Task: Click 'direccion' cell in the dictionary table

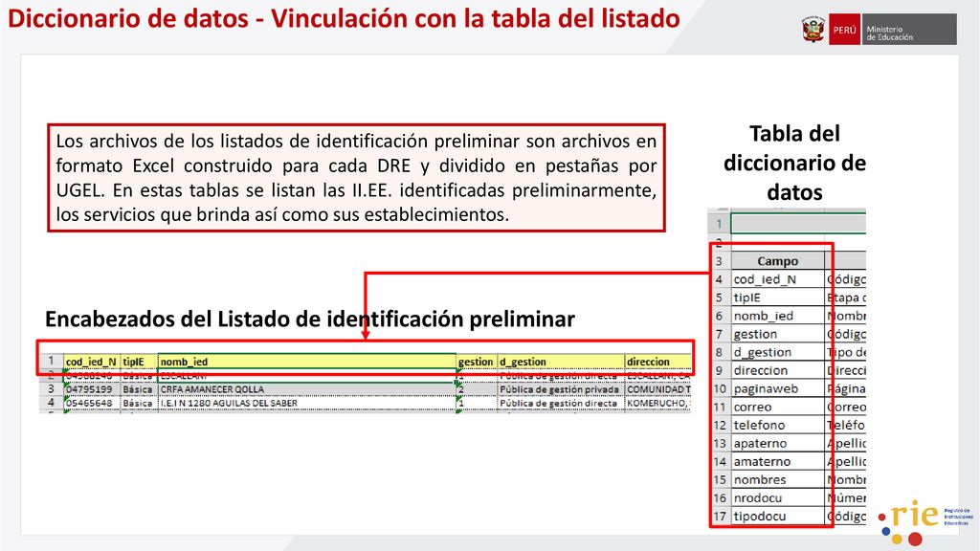Action: click(x=777, y=370)
